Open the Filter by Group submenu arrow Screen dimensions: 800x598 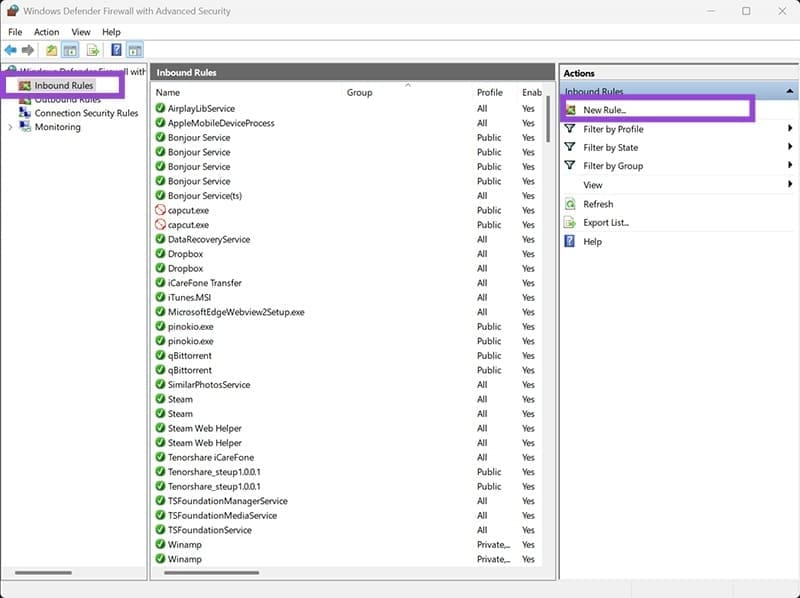click(x=789, y=165)
